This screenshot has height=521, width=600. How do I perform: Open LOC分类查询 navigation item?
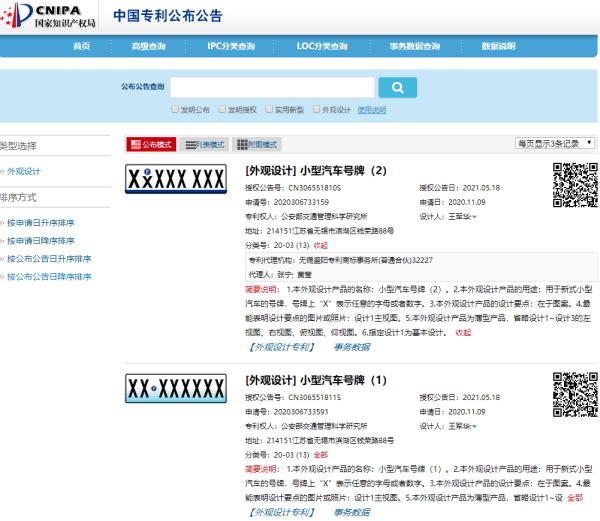(x=322, y=46)
